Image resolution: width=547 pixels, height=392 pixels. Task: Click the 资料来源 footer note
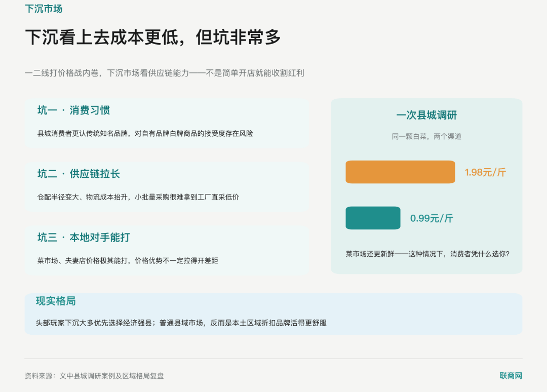[x=94, y=376]
